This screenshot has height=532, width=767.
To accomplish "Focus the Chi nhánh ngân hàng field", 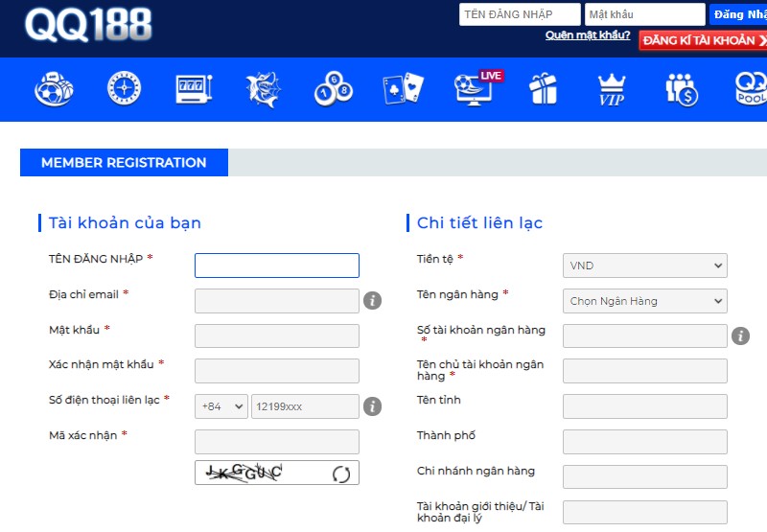I will coord(644,476).
